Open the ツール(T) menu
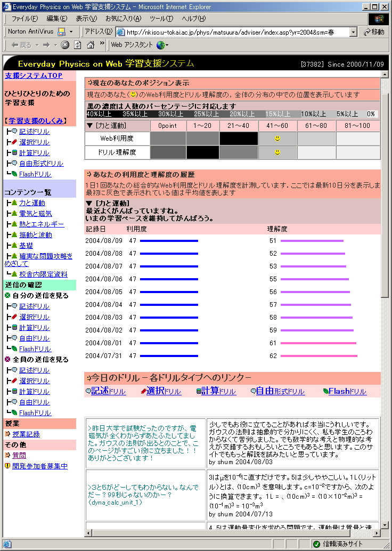This screenshot has height=551, width=392. (161, 19)
